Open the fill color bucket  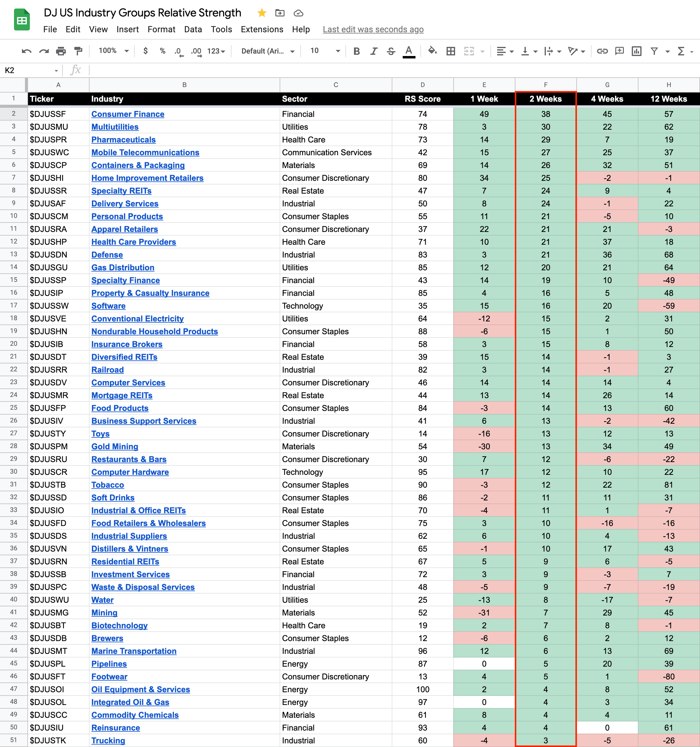point(432,51)
